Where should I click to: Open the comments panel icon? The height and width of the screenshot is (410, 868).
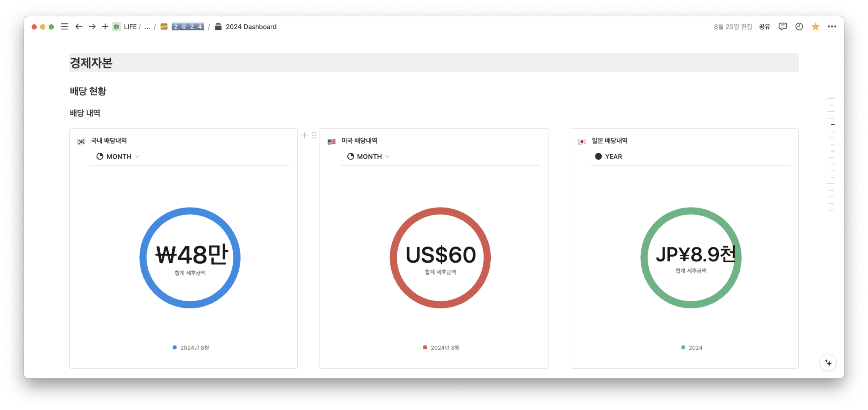782,27
